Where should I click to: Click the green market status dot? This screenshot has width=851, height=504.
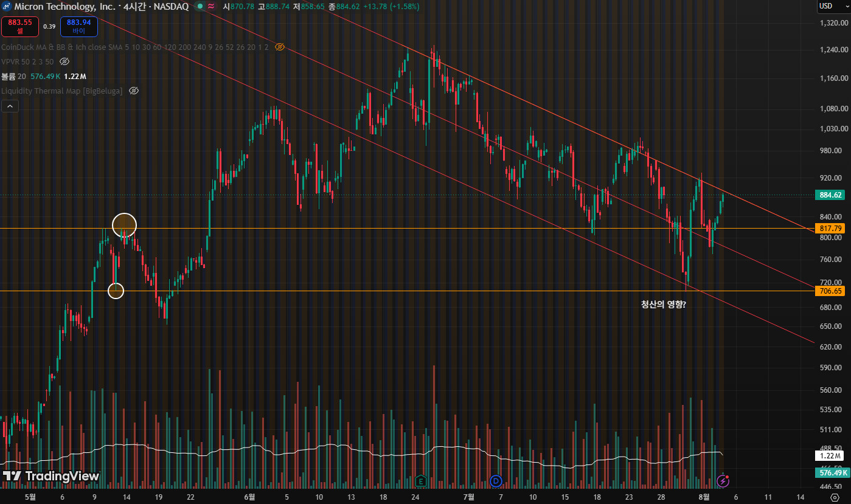tap(200, 6)
